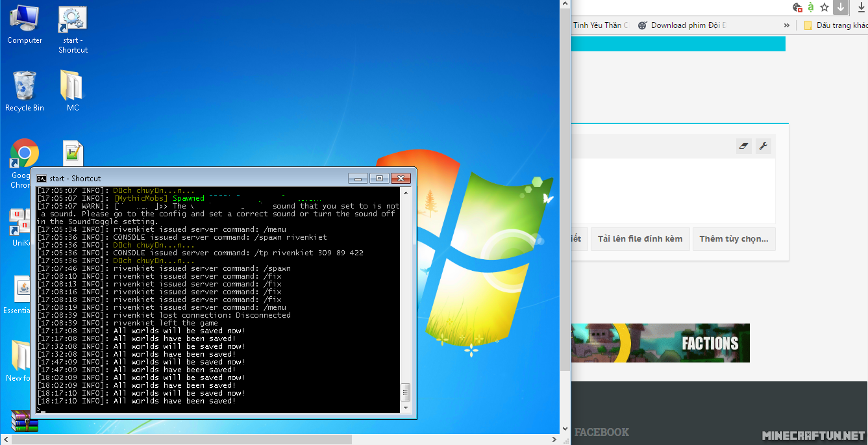
Task: Click the green à extension icon
Action: (x=811, y=7)
